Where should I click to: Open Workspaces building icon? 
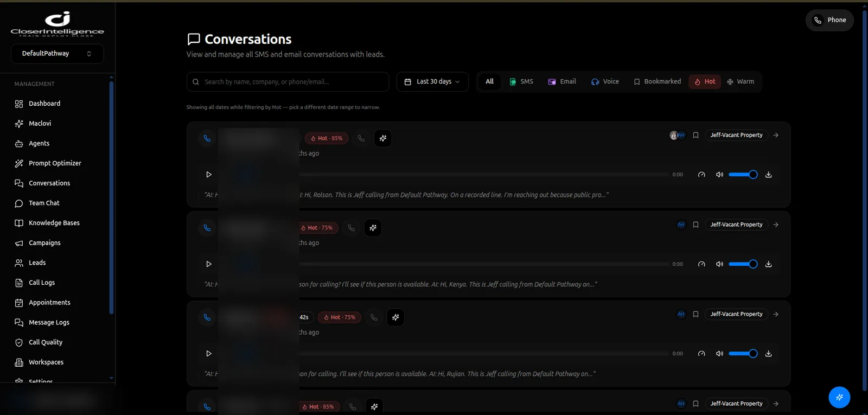pyautogui.click(x=19, y=362)
